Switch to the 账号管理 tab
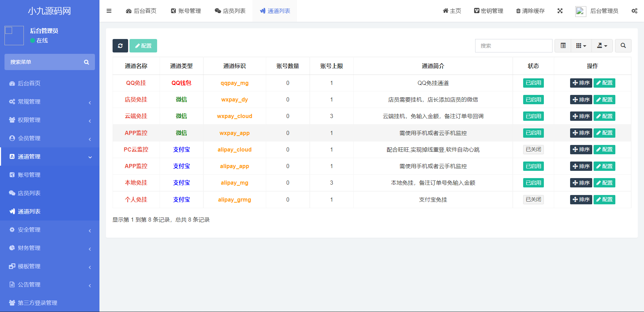 point(186,11)
